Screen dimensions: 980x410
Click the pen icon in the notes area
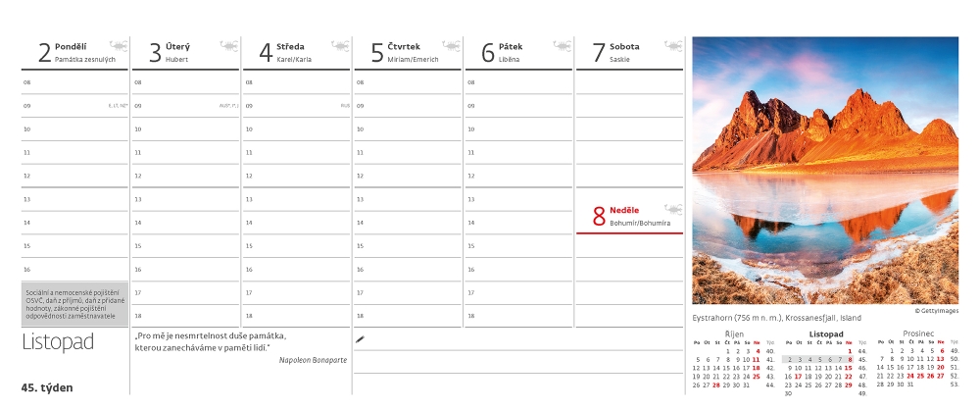click(360, 338)
